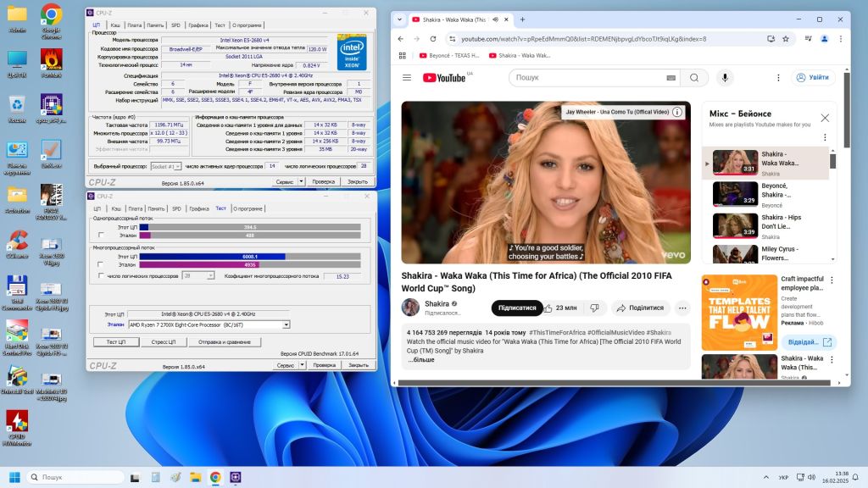Close the Mix playlist panel
The height and width of the screenshot is (488, 868).
point(825,118)
